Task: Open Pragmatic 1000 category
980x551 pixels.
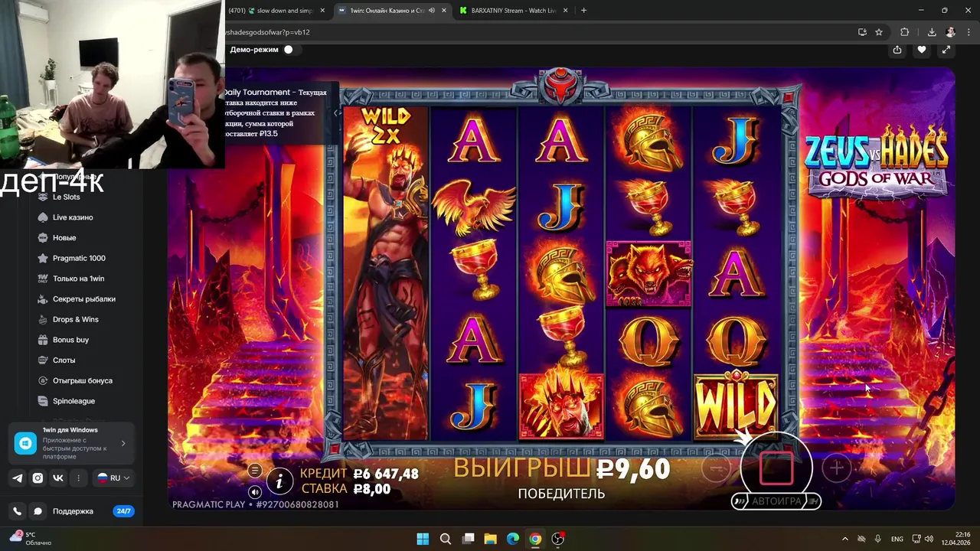Action: click(x=79, y=258)
